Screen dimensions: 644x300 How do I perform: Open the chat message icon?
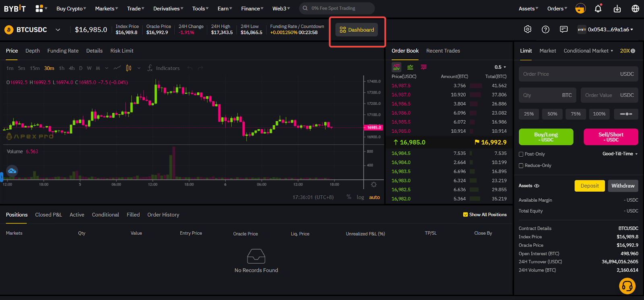(563, 29)
